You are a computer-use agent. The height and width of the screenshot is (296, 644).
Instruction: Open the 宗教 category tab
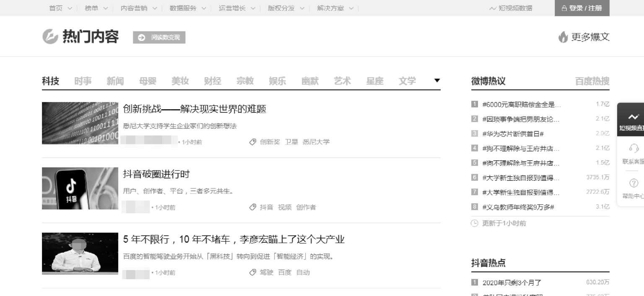tap(245, 81)
